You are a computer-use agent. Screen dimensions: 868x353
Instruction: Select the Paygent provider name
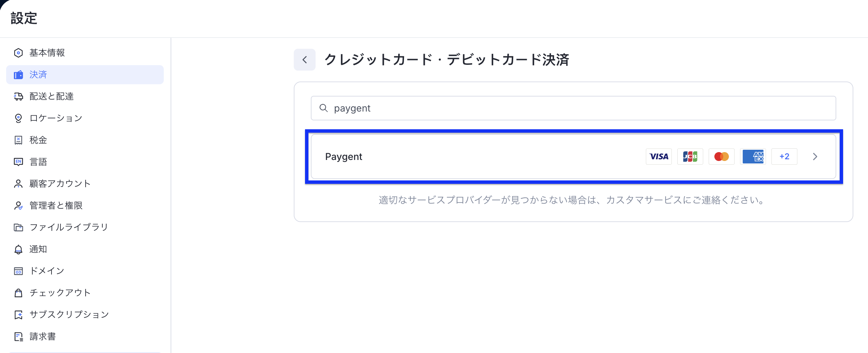(x=344, y=157)
